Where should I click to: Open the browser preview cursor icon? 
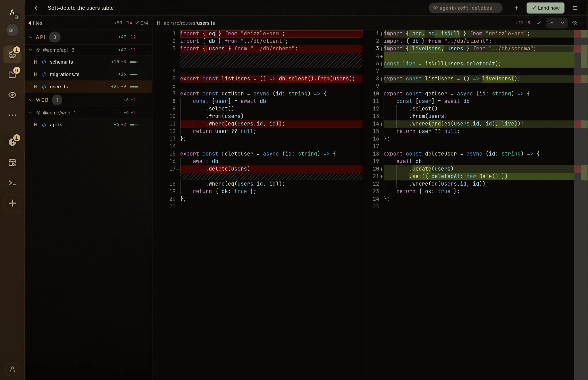click(12, 163)
